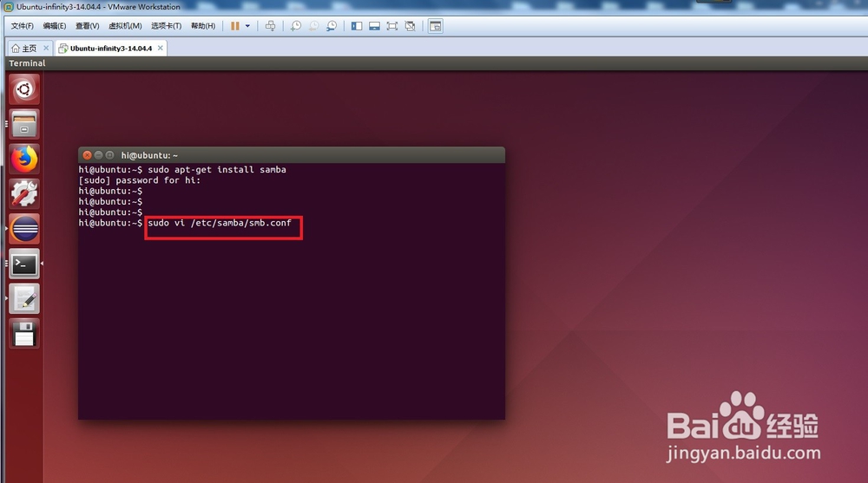
Task: Click '[sudo] password for hi:' line
Action: pos(140,180)
